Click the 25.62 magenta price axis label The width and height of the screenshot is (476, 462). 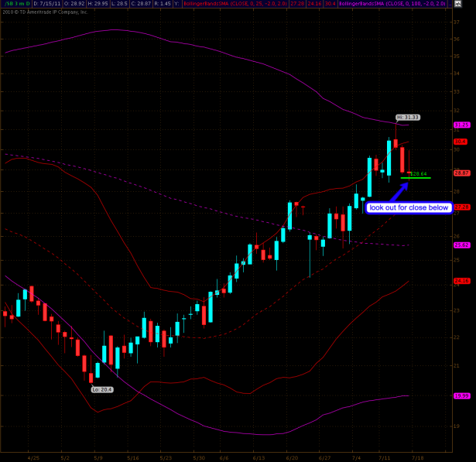click(461, 245)
